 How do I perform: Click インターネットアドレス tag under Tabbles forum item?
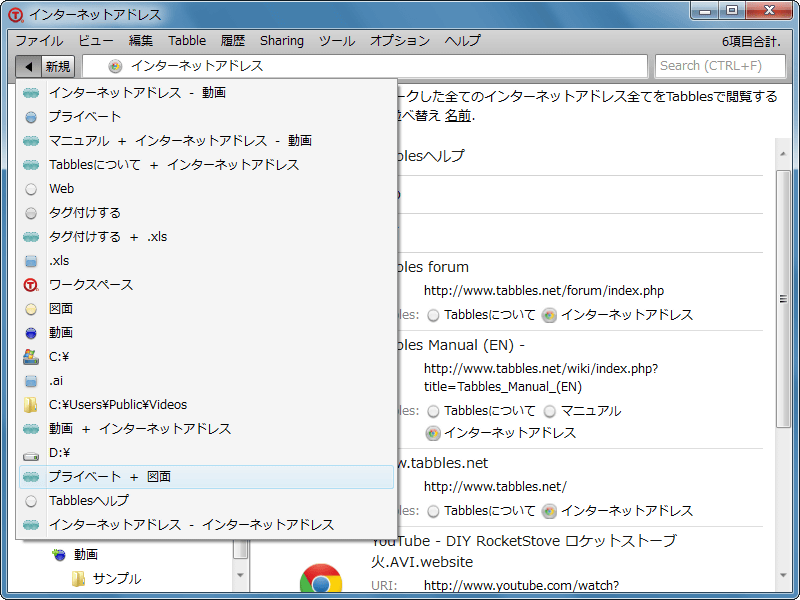pos(627,315)
